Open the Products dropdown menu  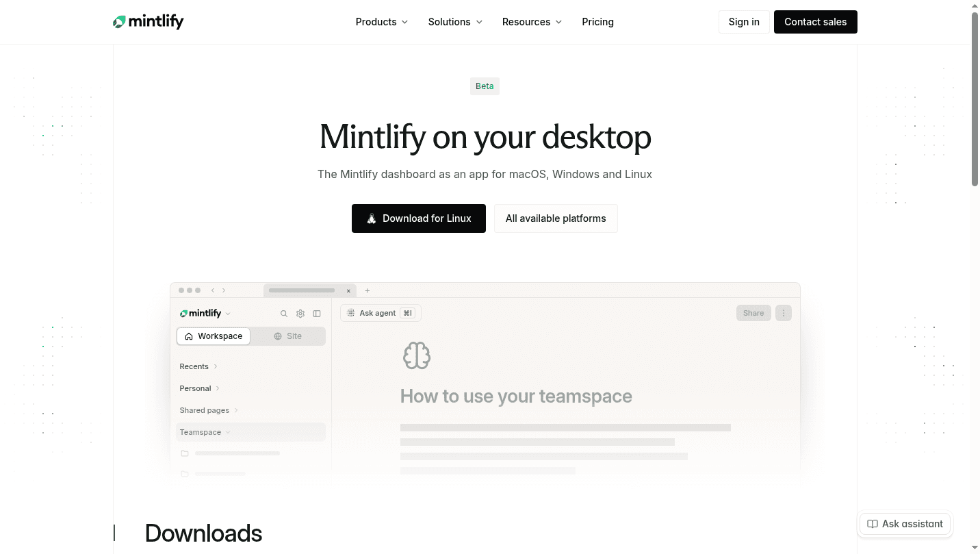coord(382,22)
